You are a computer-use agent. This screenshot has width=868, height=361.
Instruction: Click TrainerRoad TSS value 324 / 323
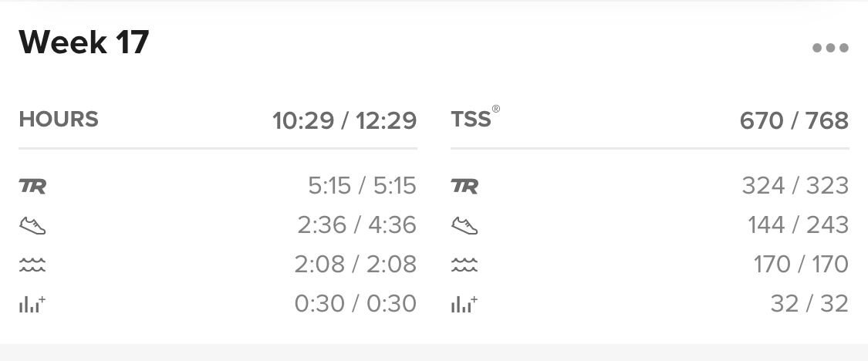[x=795, y=186]
